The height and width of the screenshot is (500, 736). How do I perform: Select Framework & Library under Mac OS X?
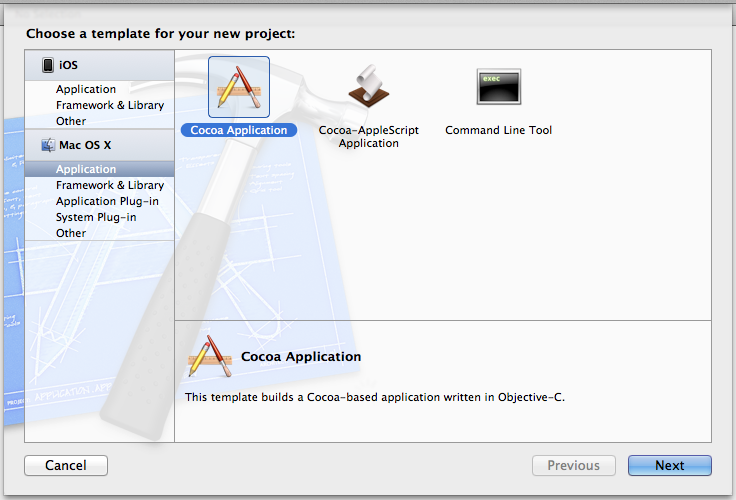pyautogui.click(x=110, y=185)
